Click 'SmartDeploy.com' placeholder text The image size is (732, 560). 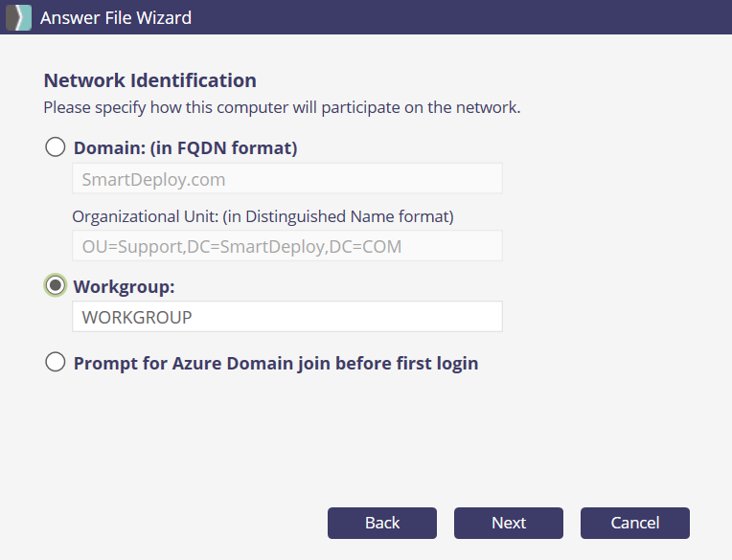click(153, 179)
